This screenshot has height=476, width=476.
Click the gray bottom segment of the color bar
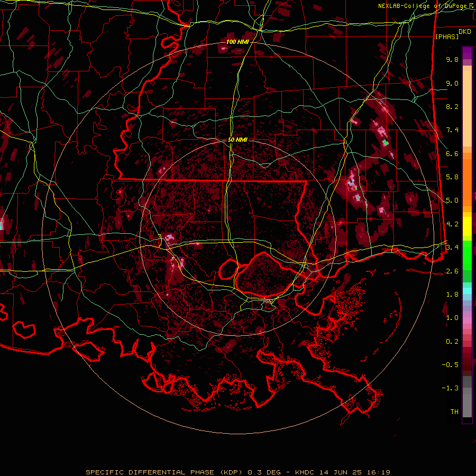(x=467, y=402)
